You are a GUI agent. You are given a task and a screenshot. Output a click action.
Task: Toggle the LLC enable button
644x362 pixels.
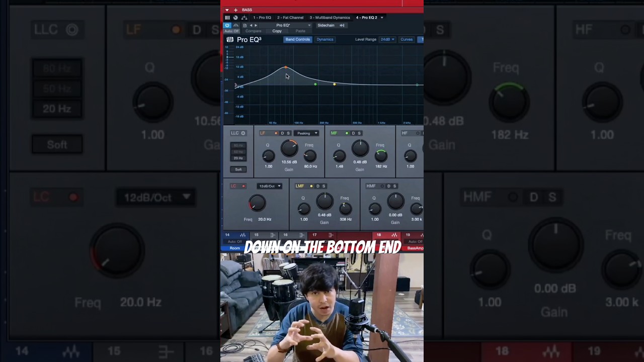243,133
